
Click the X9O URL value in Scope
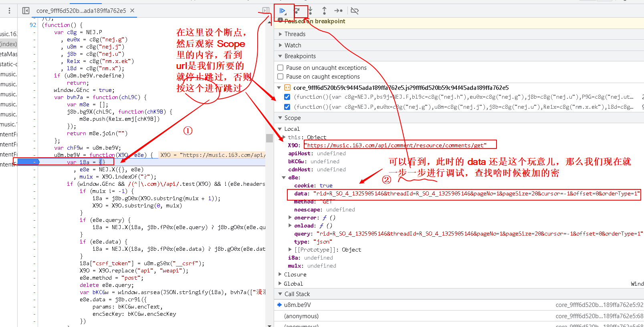pos(395,145)
